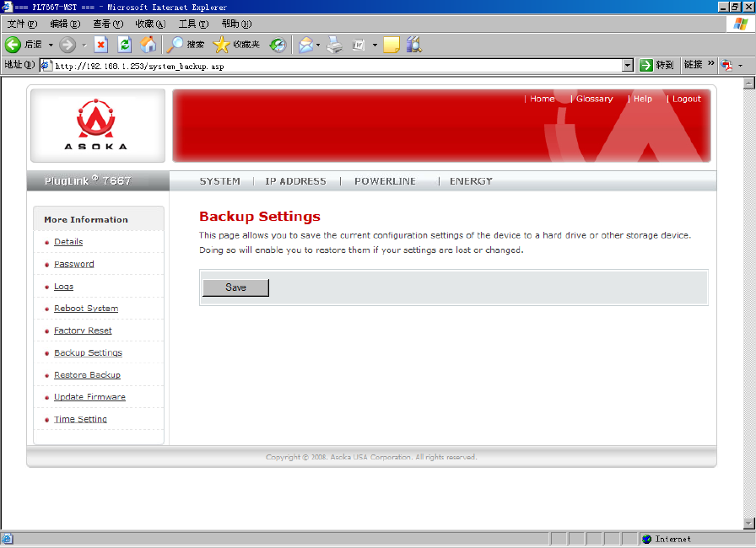Click the toolbar icon after the links chevron

pyautogui.click(x=726, y=65)
